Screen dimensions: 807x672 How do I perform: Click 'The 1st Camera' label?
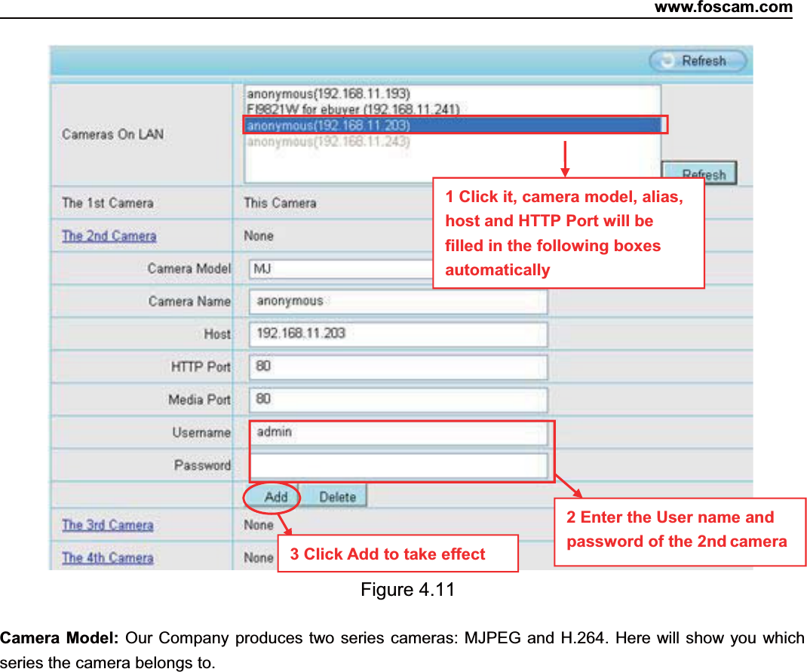tap(108, 203)
